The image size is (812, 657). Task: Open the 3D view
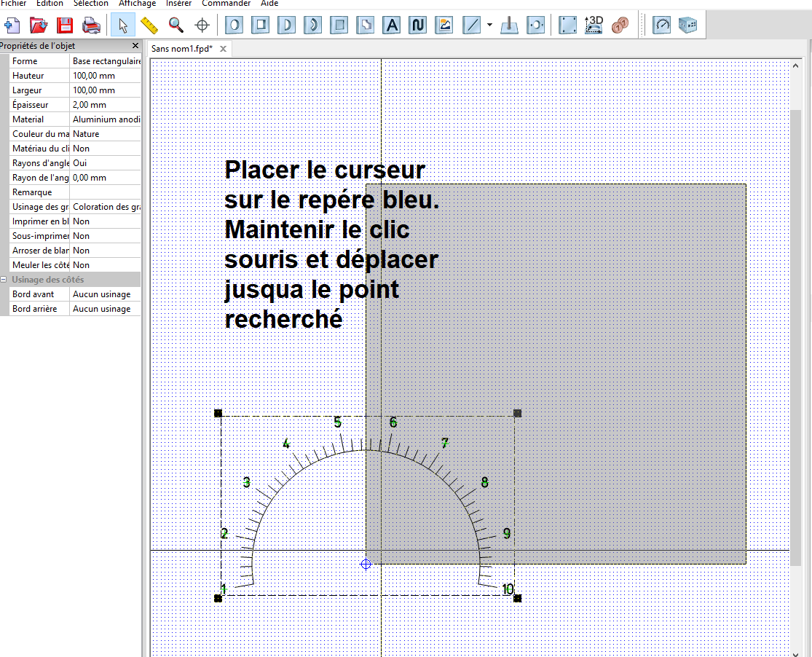(x=594, y=25)
